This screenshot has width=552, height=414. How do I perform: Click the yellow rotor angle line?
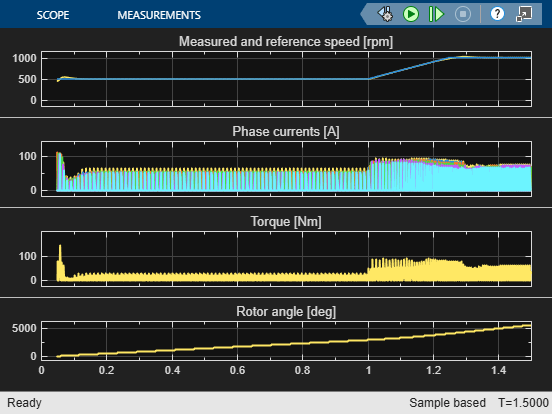coord(282,344)
